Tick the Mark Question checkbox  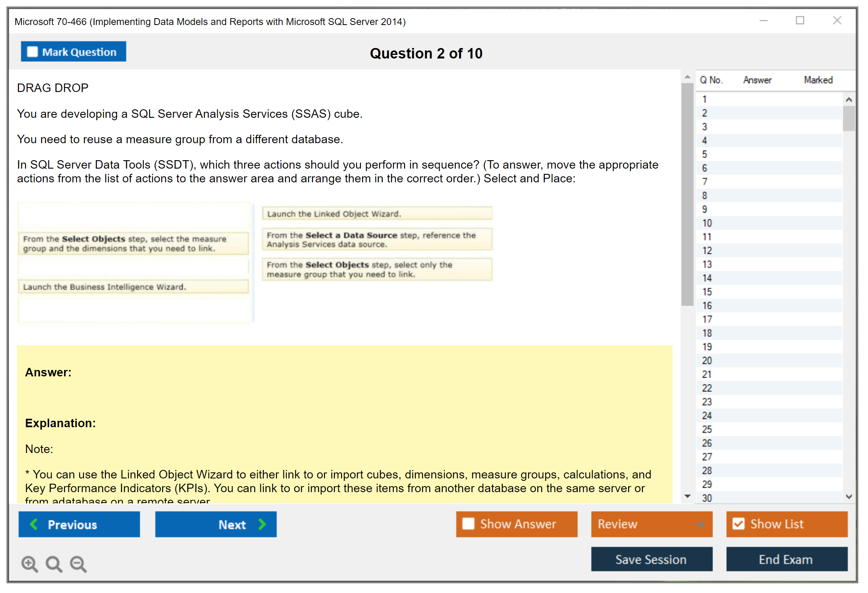(x=32, y=52)
